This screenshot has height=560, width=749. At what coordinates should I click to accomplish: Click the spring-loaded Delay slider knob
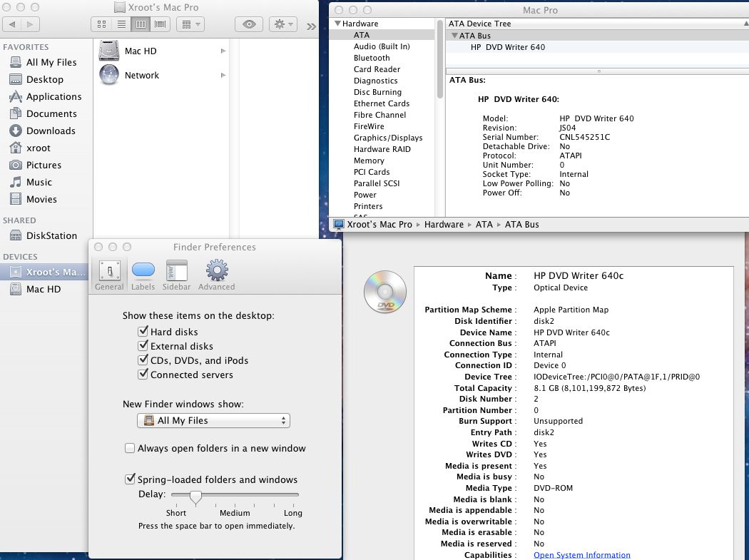click(195, 497)
